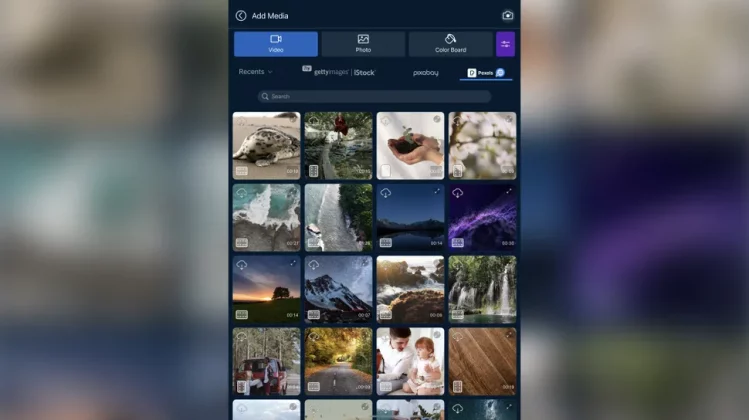This screenshot has height=420, width=749.
Task: Select the Pixabay stock source
Action: [x=425, y=72]
